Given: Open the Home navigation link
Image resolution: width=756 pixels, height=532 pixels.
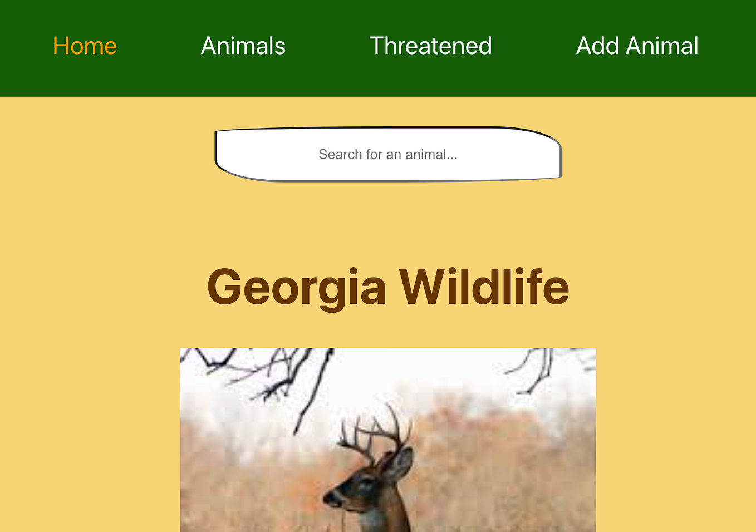Looking at the screenshot, I should 85,46.
